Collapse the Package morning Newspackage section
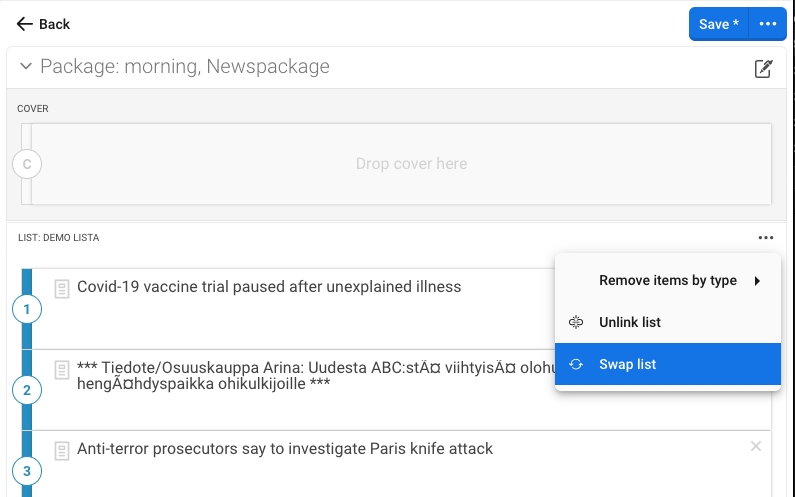Screen dimensions: 795x497 [26, 68]
